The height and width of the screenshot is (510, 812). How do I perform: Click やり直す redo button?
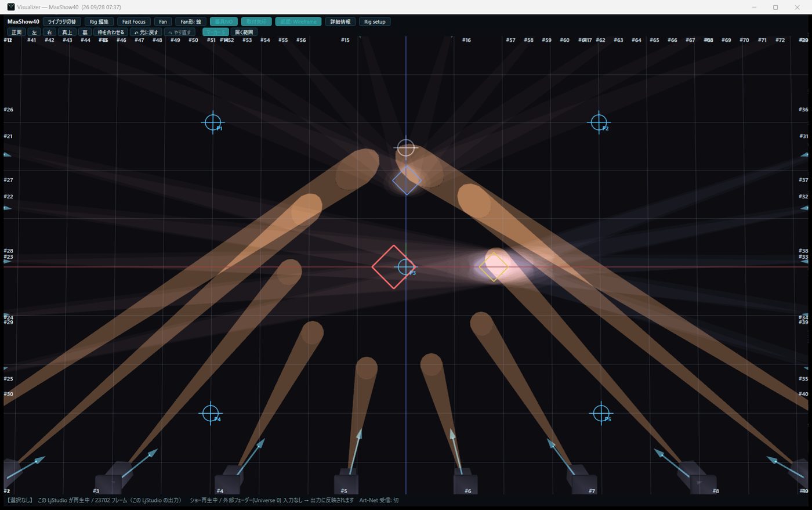pyautogui.click(x=180, y=32)
